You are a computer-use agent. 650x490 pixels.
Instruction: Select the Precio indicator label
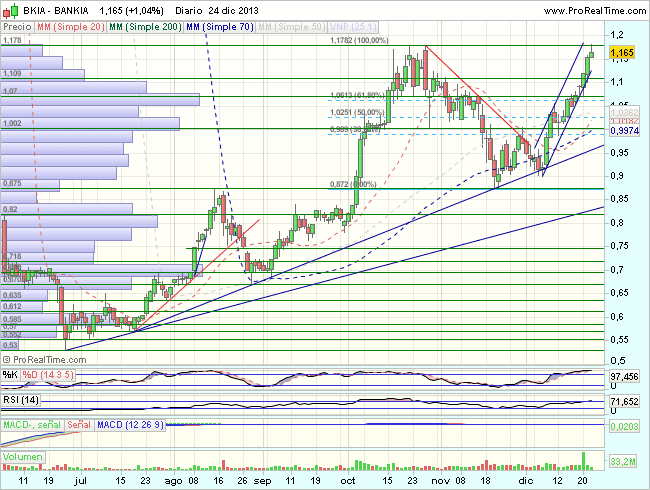coord(17,27)
